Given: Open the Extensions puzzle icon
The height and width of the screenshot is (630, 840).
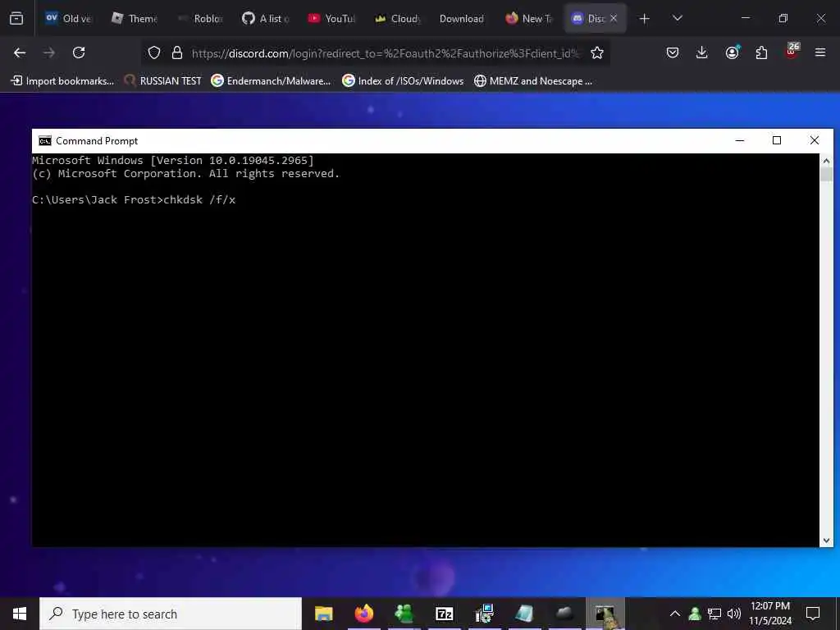Looking at the screenshot, I should [761, 52].
